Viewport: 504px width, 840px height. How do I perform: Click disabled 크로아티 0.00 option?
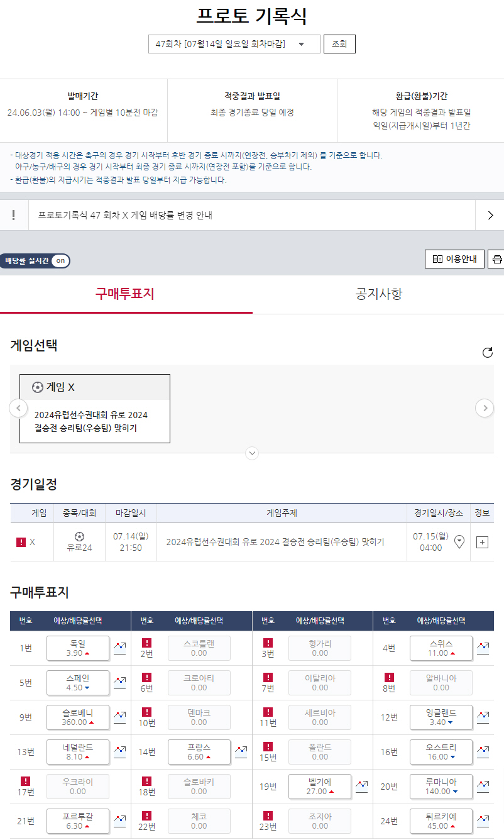tap(199, 682)
